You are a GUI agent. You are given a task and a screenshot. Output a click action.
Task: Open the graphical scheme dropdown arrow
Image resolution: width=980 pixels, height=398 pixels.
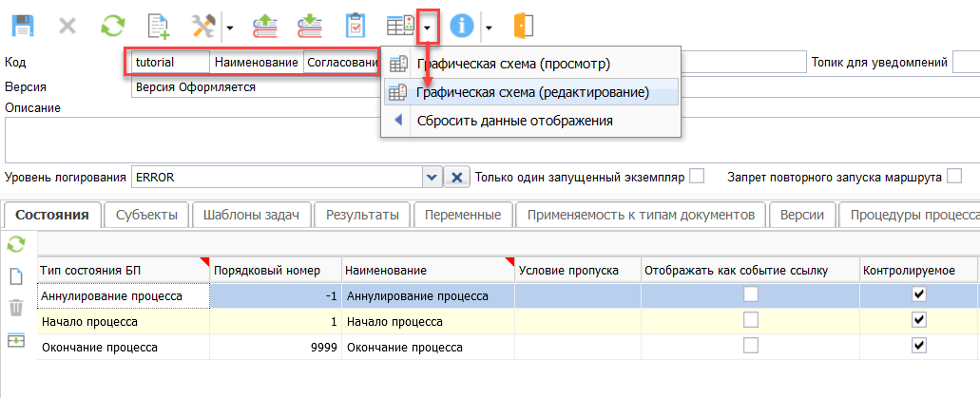pyautogui.click(x=428, y=27)
